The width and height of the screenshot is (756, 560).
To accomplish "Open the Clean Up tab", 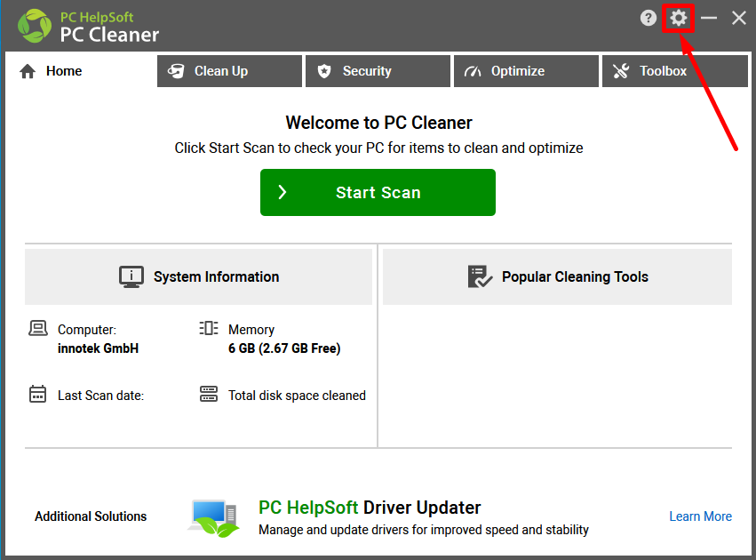I will coord(229,71).
